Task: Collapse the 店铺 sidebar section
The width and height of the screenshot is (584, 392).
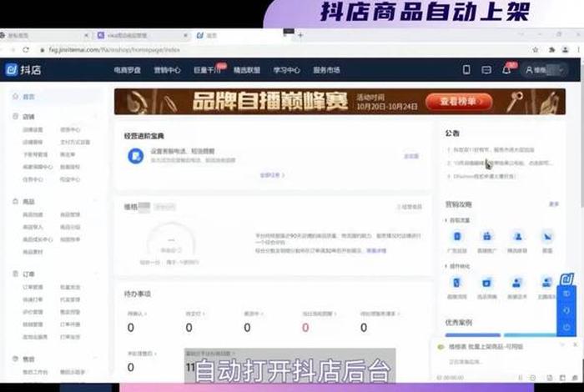Action: (x=95, y=117)
